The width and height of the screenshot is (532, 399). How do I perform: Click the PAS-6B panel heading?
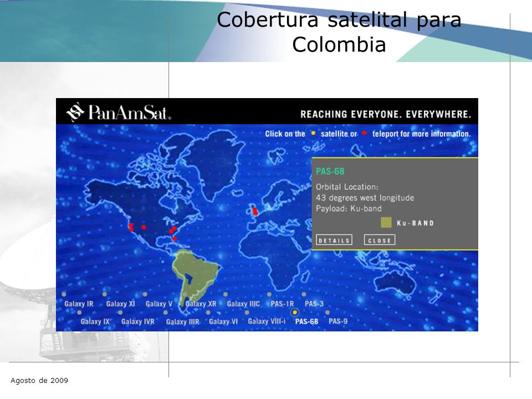(330, 171)
